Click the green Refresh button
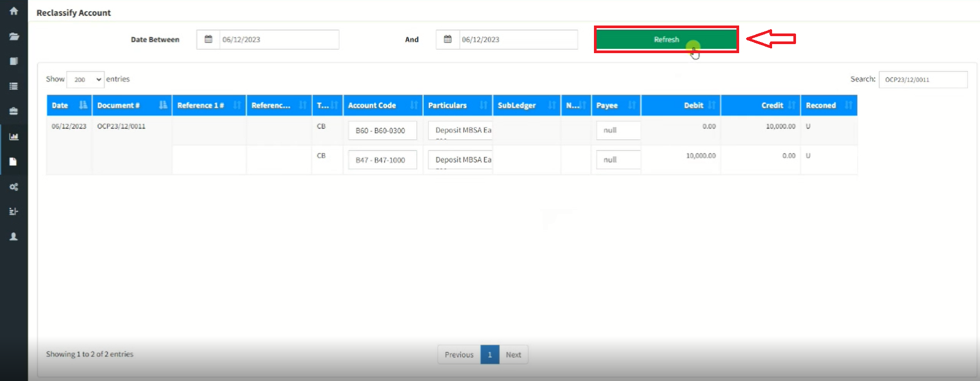Viewport: 980px width, 381px height. [x=666, y=39]
